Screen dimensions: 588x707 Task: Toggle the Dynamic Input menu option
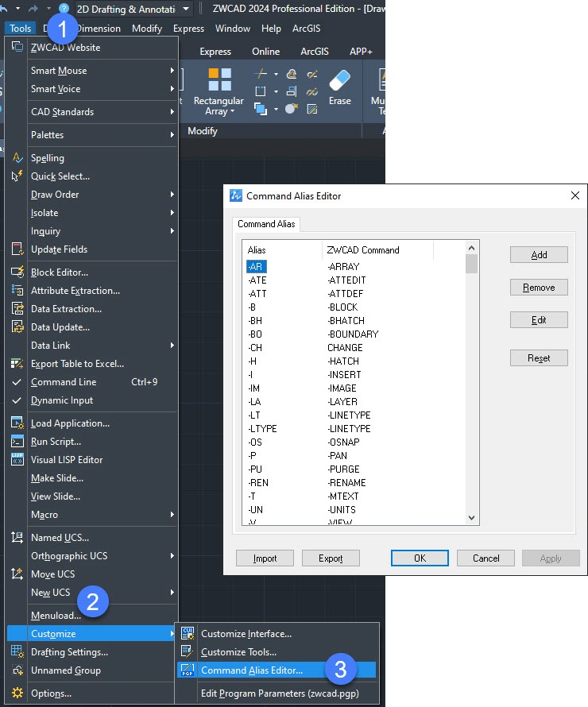point(92,400)
